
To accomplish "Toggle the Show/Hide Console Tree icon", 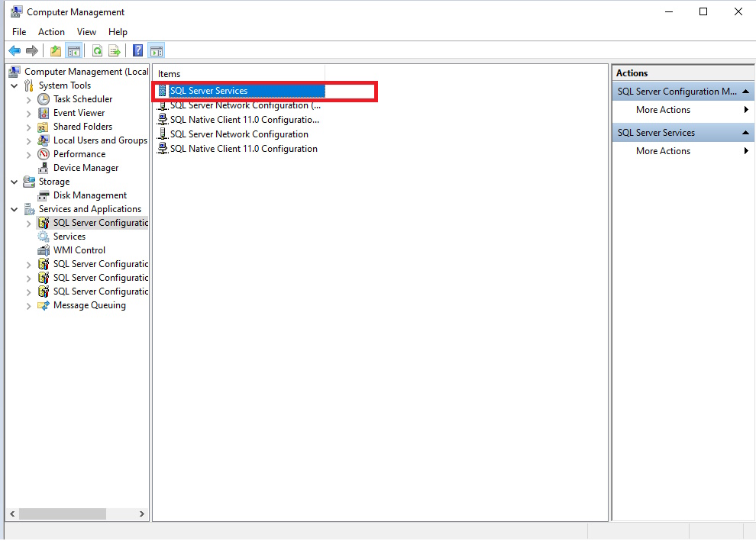I will 74,50.
